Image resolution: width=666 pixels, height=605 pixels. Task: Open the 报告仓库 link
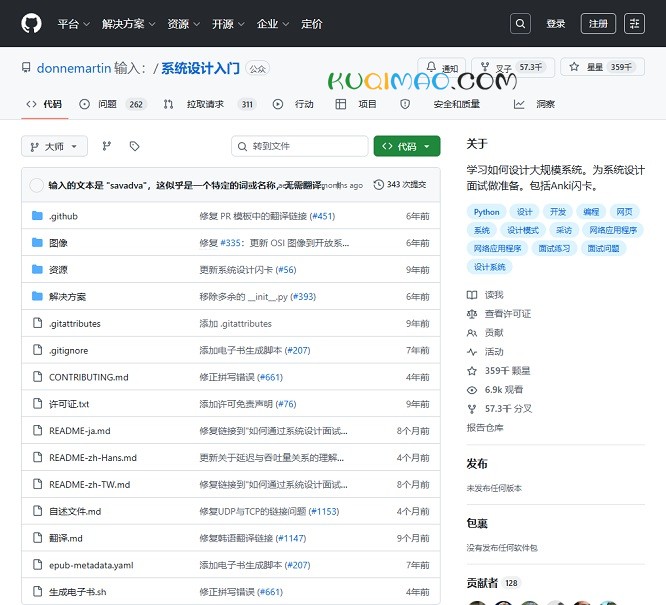[485, 428]
